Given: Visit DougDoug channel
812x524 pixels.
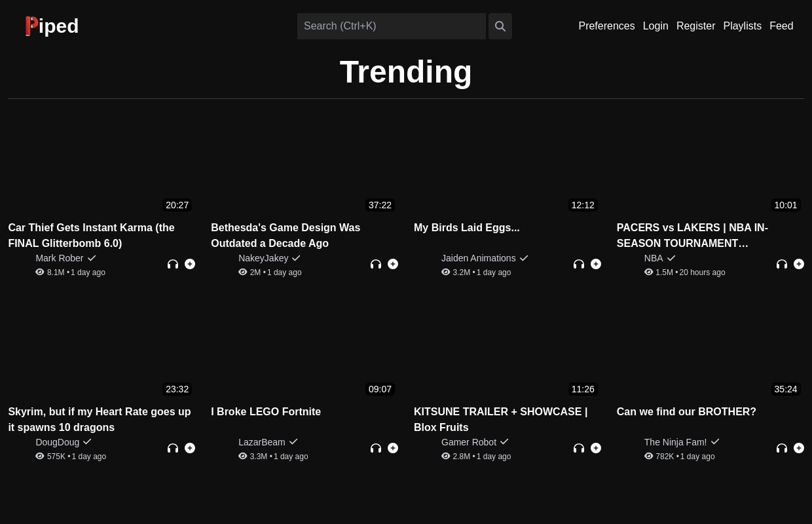Looking at the screenshot, I should [58, 442].
